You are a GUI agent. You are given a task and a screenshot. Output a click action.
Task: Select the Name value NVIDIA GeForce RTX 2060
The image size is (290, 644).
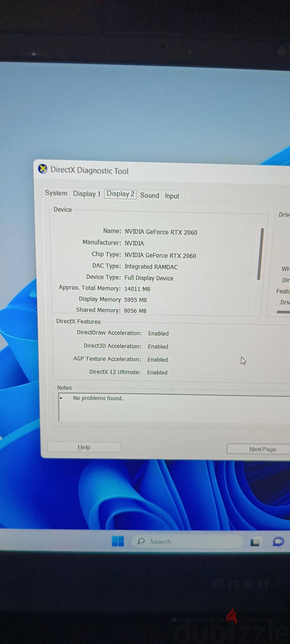(x=161, y=232)
